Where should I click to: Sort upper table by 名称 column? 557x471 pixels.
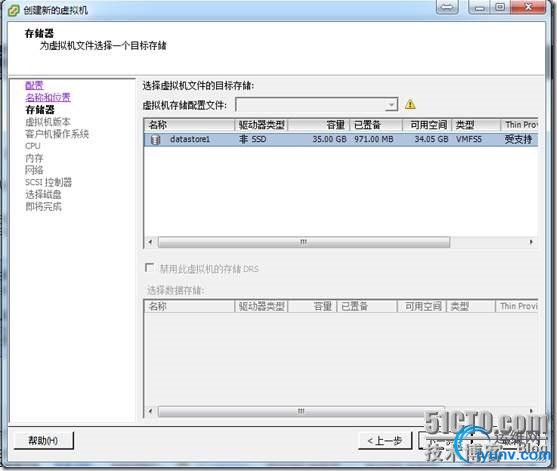tap(189, 125)
